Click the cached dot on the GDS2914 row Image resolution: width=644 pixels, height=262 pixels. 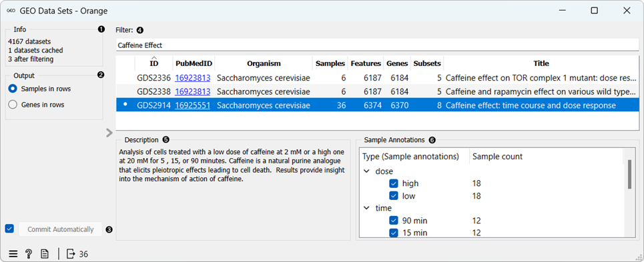click(125, 105)
